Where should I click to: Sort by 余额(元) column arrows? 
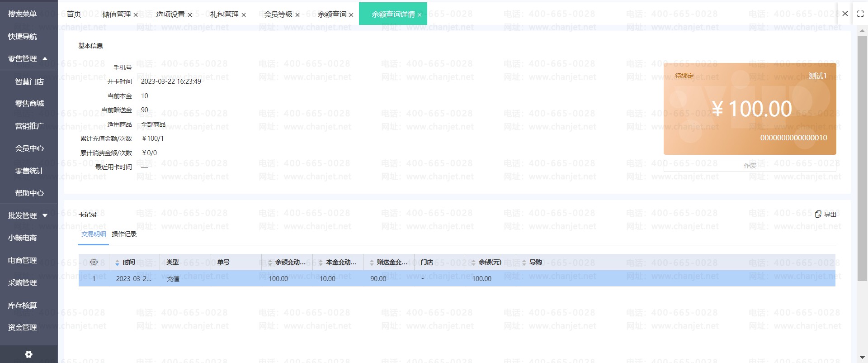(x=474, y=263)
